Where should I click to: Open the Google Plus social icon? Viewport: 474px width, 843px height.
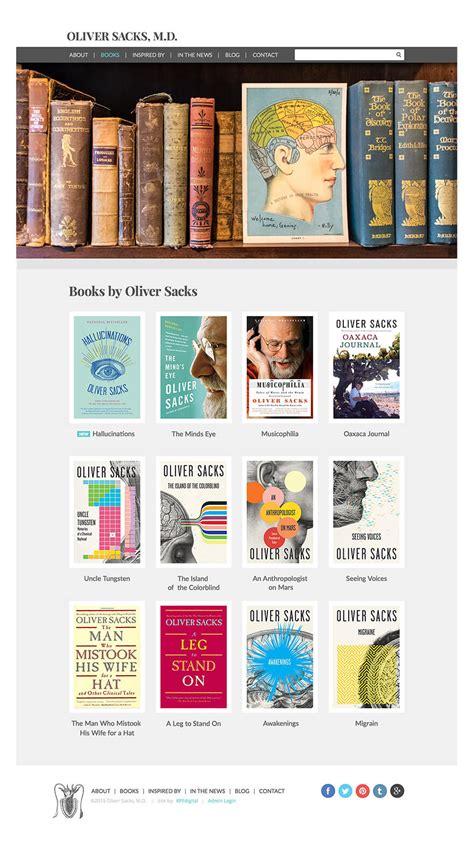pyautogui.click(x=397, y=790)
